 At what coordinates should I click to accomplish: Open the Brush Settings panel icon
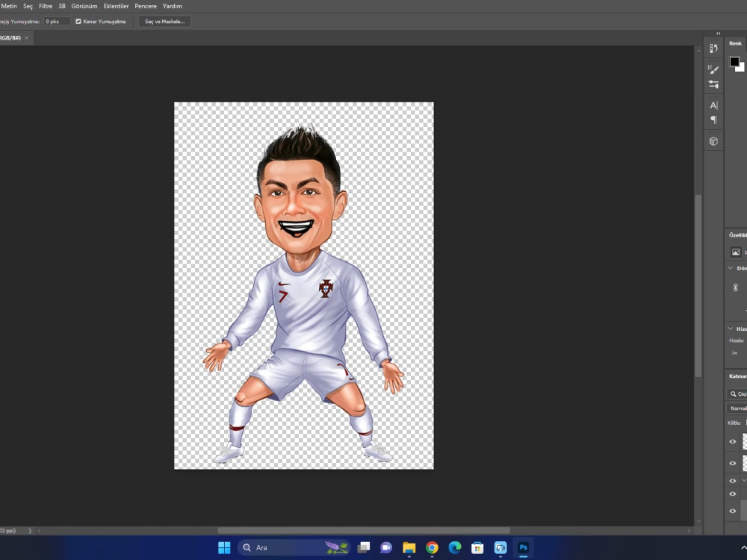(x=713, y=69)
